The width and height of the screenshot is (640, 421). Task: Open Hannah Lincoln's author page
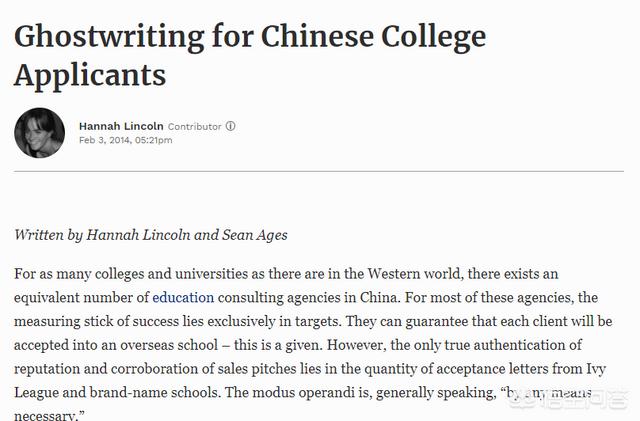tap(120, 127)
